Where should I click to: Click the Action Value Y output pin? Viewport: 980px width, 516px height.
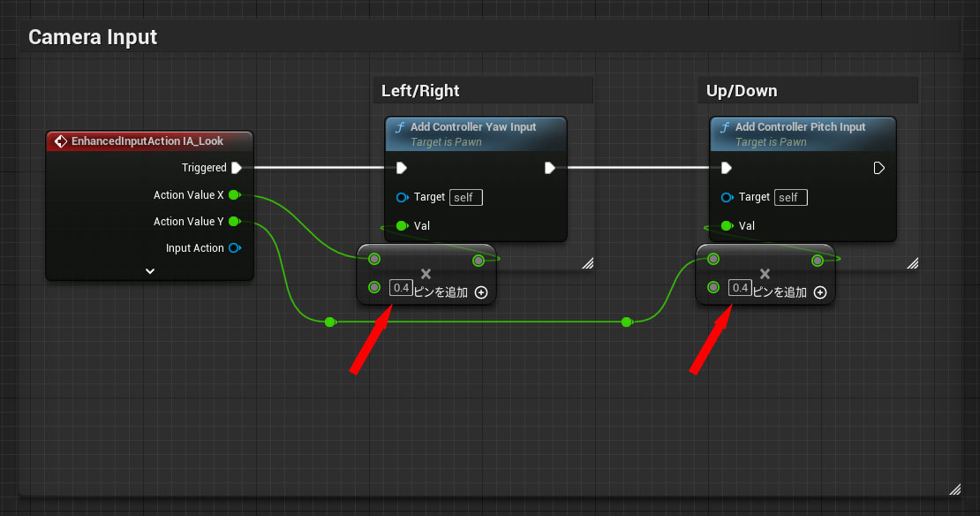(234, 222)
